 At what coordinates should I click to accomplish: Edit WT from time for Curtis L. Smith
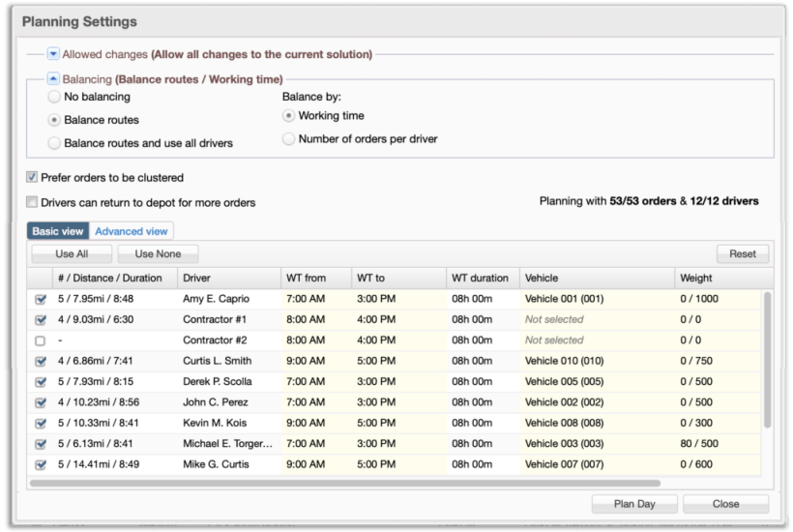[314, 361]
